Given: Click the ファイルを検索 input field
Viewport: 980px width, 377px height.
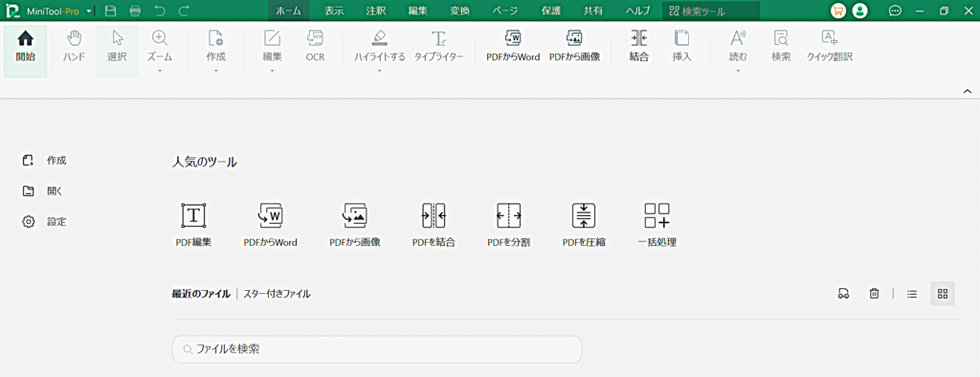Looking at the screenshot, I should pyautogui.click(x=377, y=349).
